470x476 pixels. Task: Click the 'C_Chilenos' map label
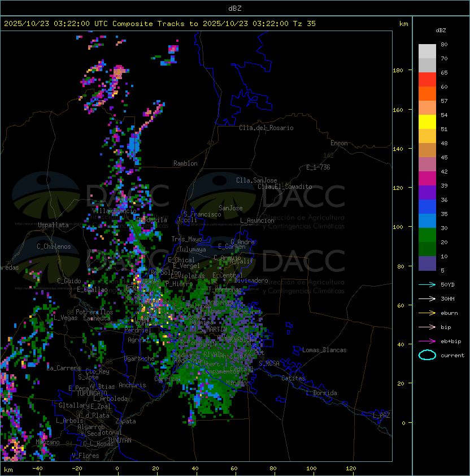tap(54, 246)
